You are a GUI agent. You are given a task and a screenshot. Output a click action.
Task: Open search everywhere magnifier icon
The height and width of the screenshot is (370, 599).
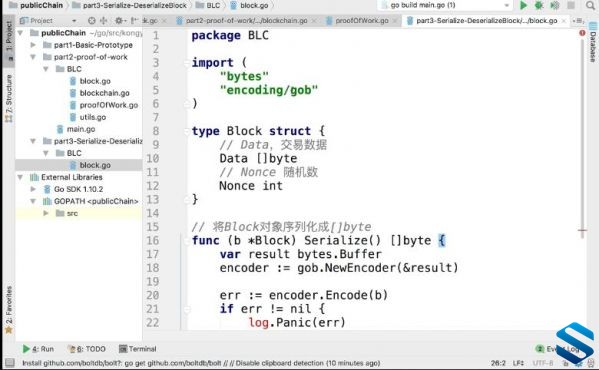pyautogui.click(x=591, y=5)
